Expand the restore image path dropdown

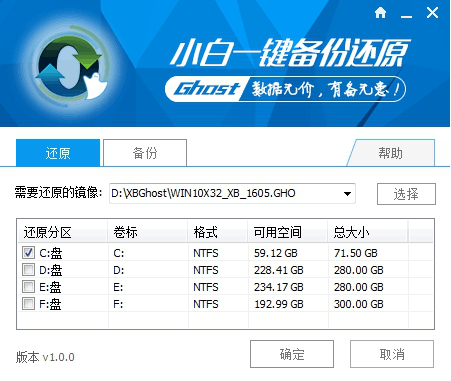click(347, 194)
